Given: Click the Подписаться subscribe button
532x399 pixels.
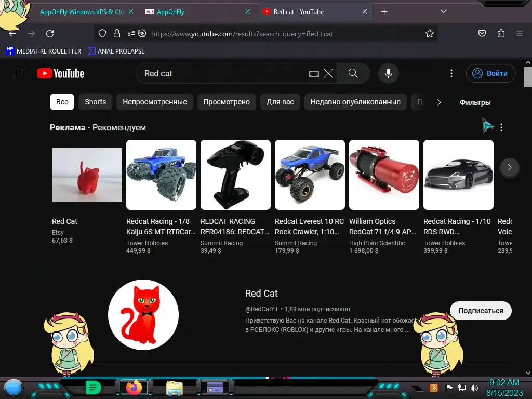Looking at the screenshot, I should click(x=481, y=311).
